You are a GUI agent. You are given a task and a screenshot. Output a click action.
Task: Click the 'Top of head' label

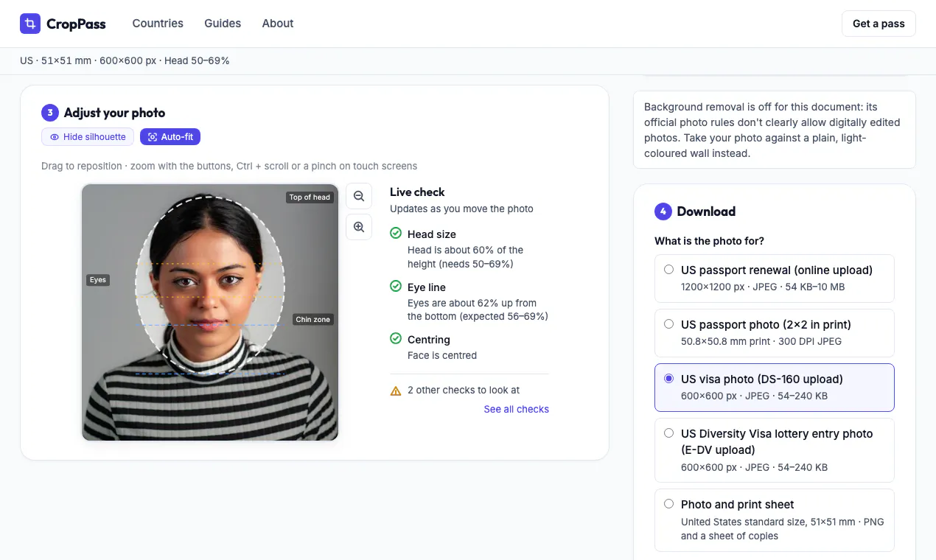[310, 197]
